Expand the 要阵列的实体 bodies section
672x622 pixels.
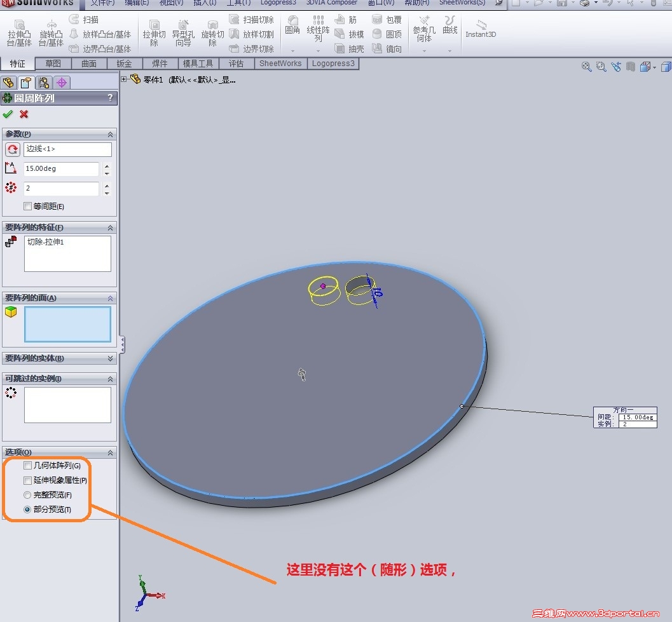click(110, 358)
